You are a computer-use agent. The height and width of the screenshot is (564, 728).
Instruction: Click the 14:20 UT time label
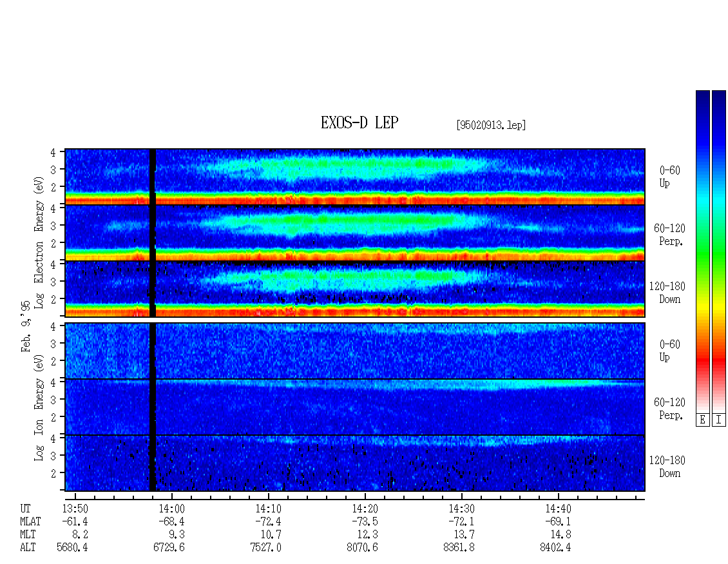click(365, 509)
